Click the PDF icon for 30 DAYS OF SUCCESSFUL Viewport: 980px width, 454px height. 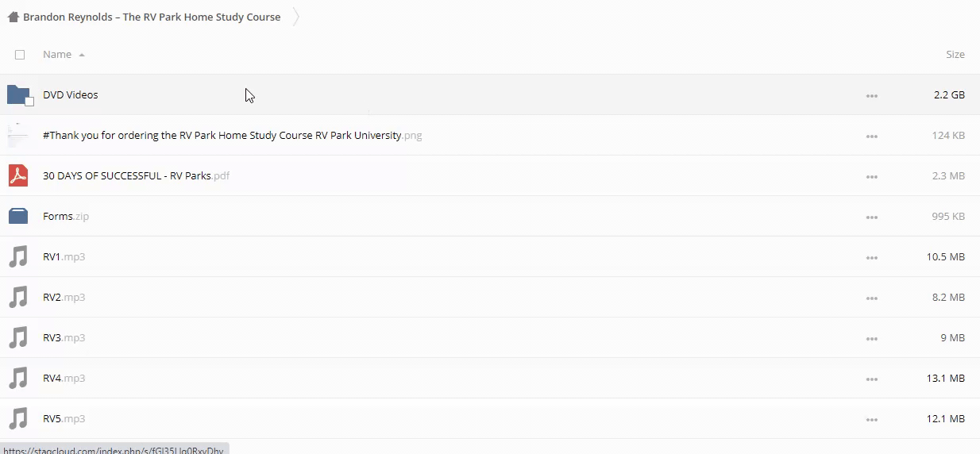pos(18,175)
